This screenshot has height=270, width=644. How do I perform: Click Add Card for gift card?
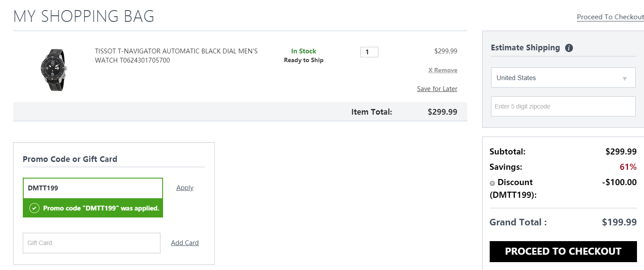(185, 243)
